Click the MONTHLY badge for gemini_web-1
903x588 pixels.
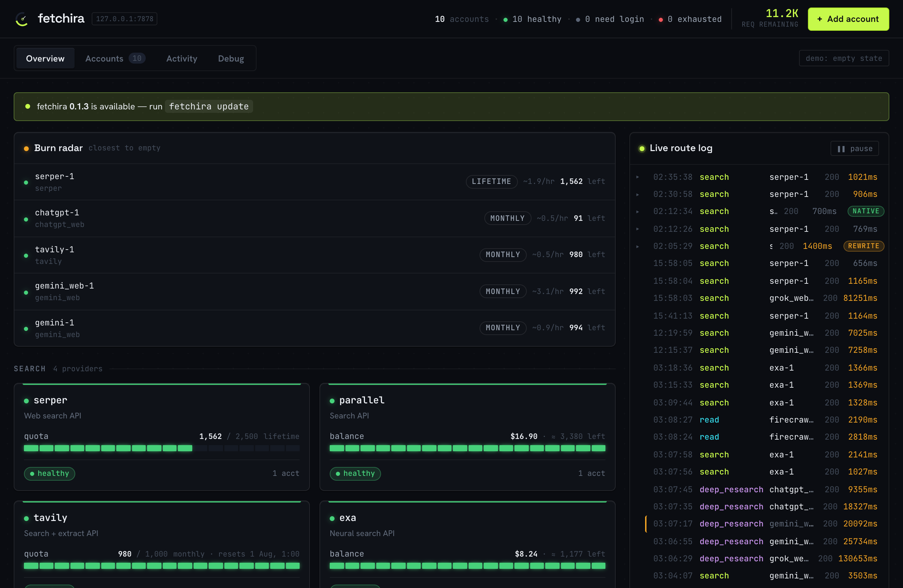(503, 292)
